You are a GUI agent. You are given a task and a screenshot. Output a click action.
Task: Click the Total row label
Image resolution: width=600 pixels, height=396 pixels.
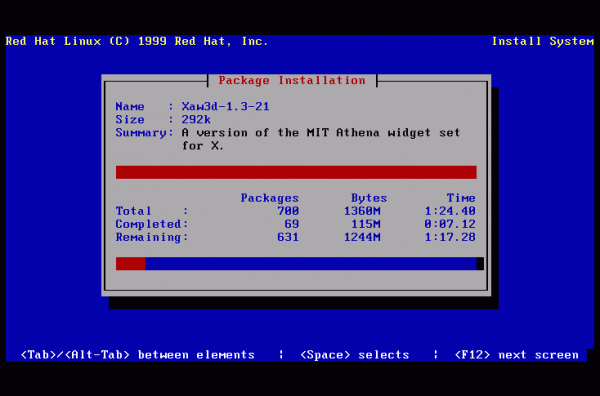[152, 211]
